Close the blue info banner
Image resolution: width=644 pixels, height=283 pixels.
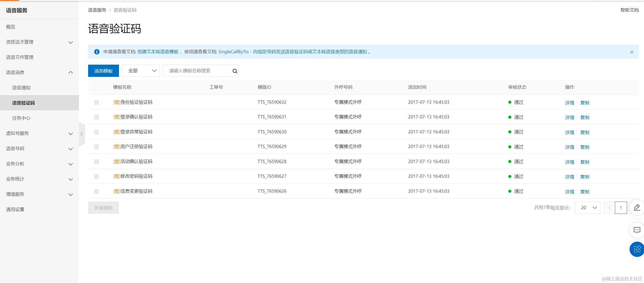coord(632,52)
